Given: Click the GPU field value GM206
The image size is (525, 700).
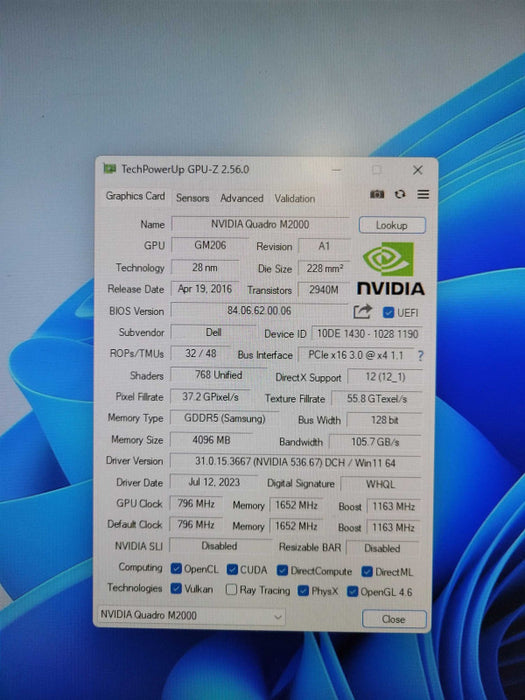Looking at the screenshot, I should pos(210,245).
